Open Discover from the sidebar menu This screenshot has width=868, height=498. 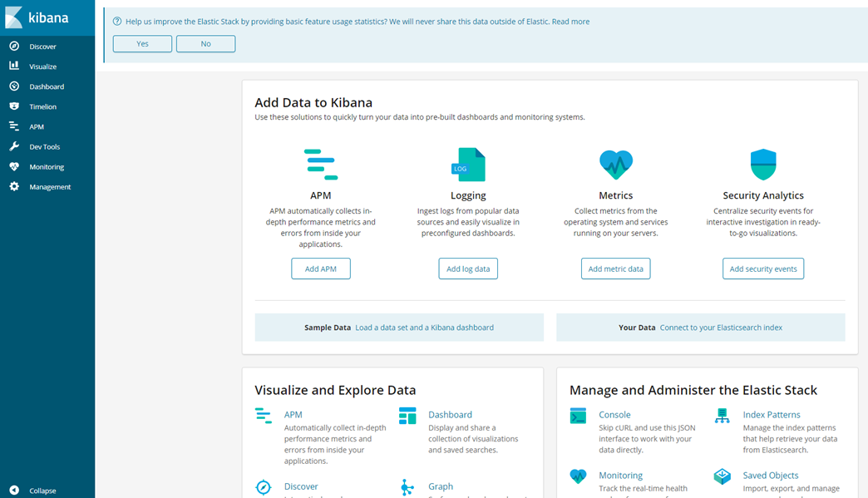coord(42,47)
